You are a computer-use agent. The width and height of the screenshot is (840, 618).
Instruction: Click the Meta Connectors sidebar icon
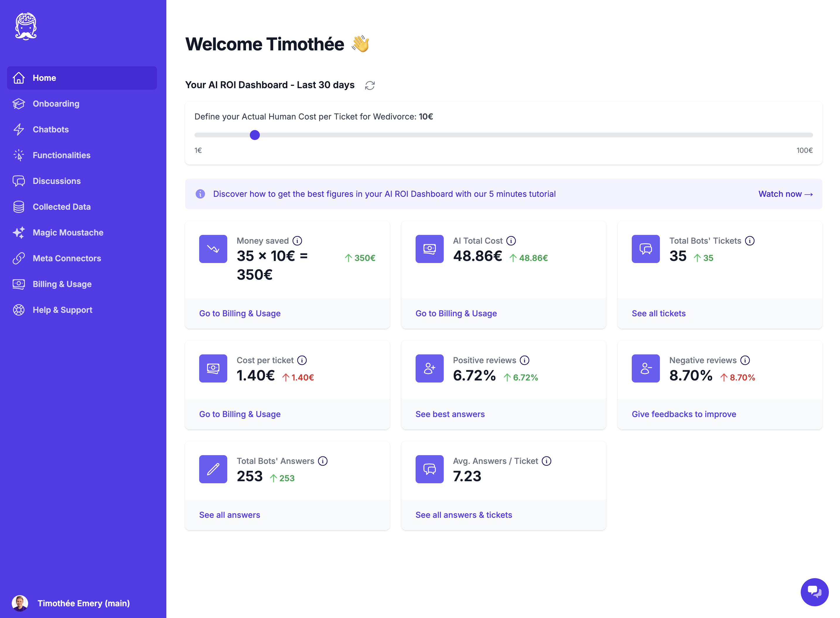click(20, 258)
